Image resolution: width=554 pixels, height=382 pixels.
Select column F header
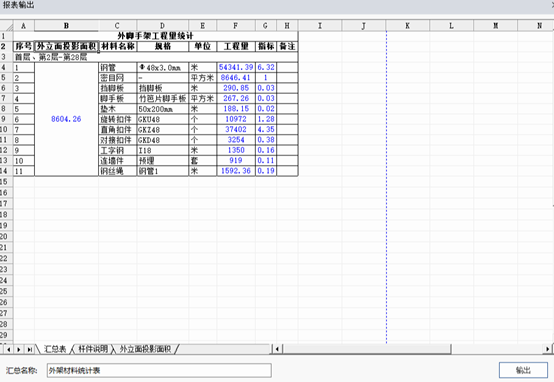(x=236, y=25)
